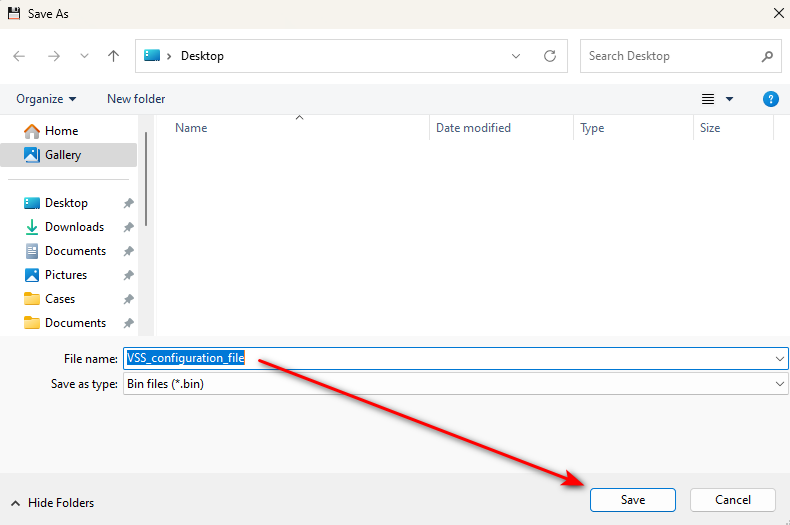Expand the File name dropdown arrow

pyautogui.click(x=779, y=359)
